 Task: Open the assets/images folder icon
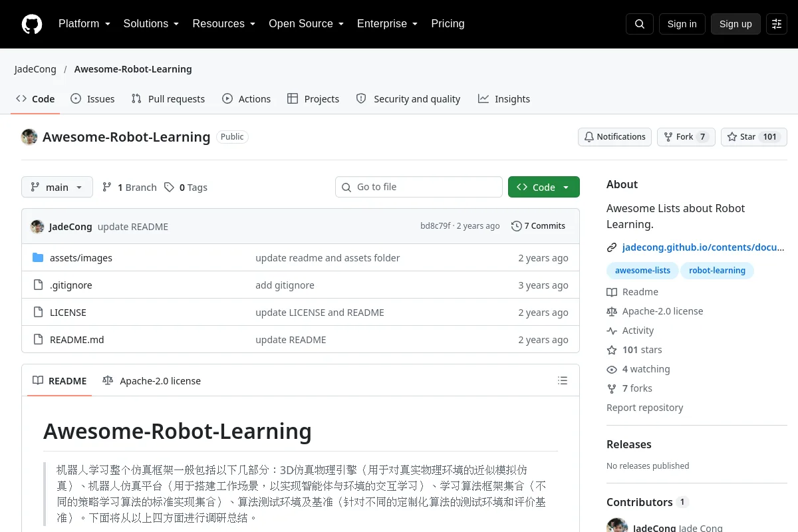point(38,258)
